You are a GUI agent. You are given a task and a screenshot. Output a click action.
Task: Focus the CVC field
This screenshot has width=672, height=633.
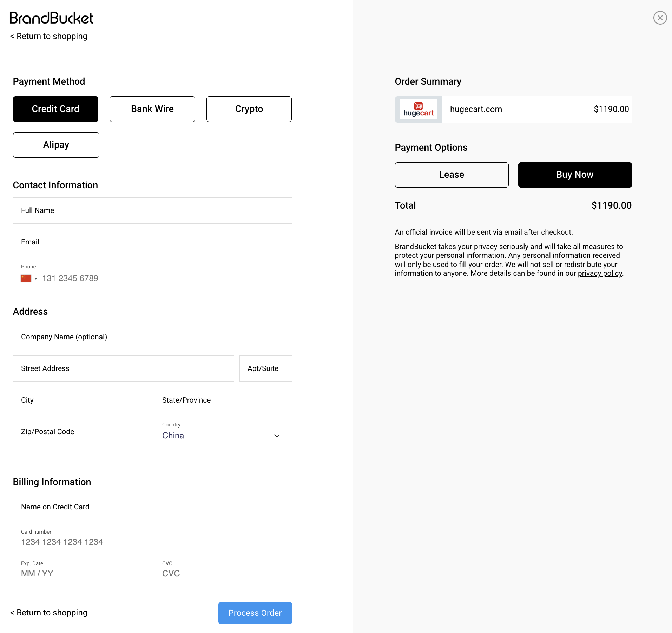point(222,570)
